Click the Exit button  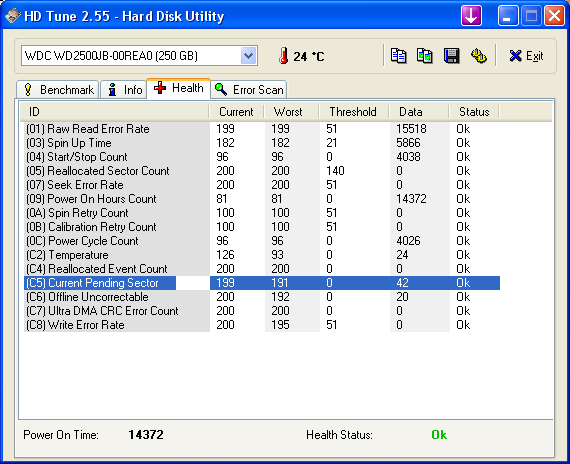click(526, 56)
